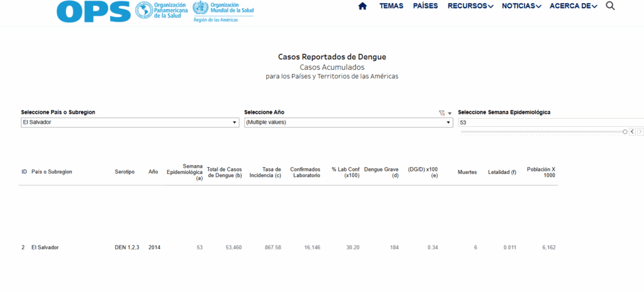This screenshot has height=292, width=644.
Task: Click the epidemiological week slider handle
Action: coord(625,132)
